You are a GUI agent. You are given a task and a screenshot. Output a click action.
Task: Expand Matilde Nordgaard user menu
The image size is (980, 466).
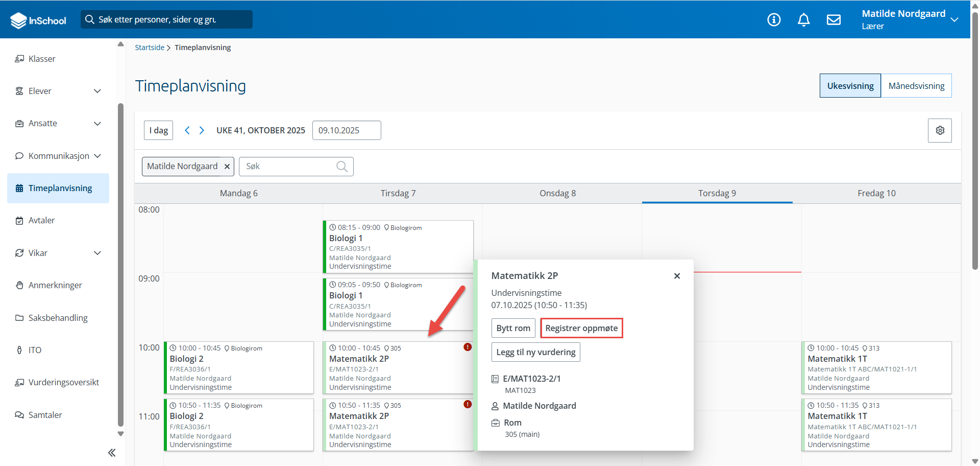(x=954, y=20)
